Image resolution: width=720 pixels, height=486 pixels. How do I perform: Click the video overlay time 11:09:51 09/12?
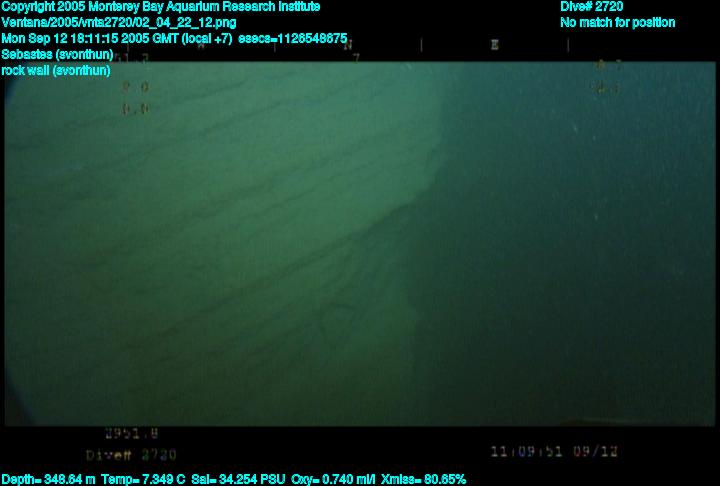tap(554, 452)
